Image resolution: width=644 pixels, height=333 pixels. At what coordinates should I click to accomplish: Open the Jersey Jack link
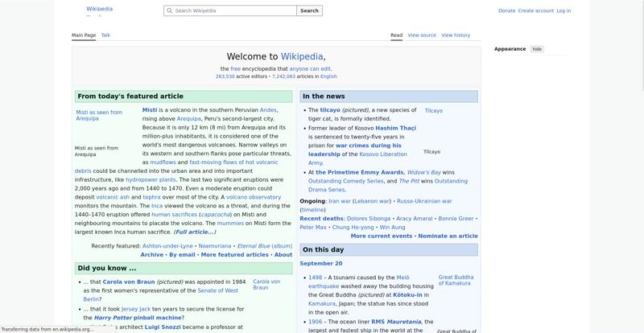(x=136, y=309)
